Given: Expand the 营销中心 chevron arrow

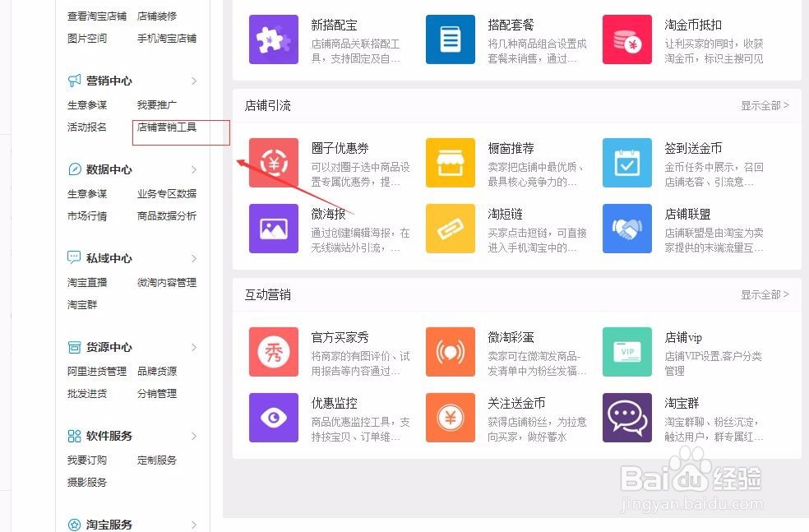Looking at the screenshot, I should point(194,81).
